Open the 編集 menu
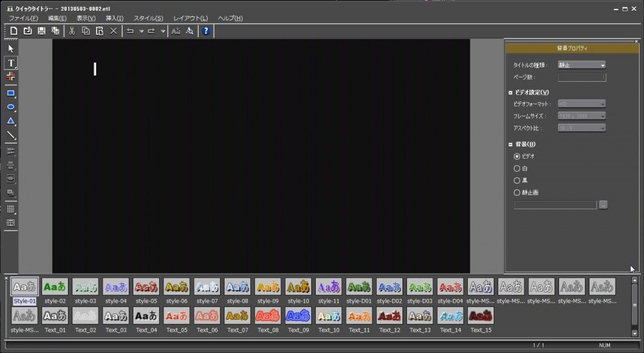Viewport: 644px width, 353px height. click(x=57, y=18)
